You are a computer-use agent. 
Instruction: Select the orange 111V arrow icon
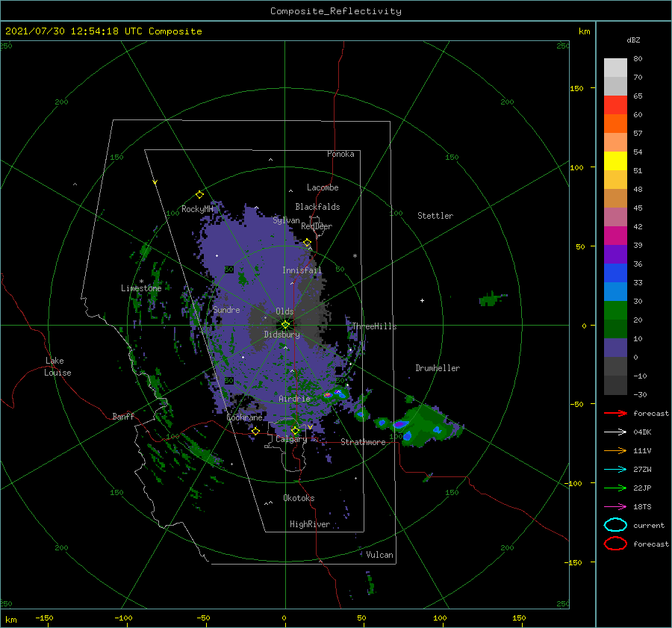point(615,450)
